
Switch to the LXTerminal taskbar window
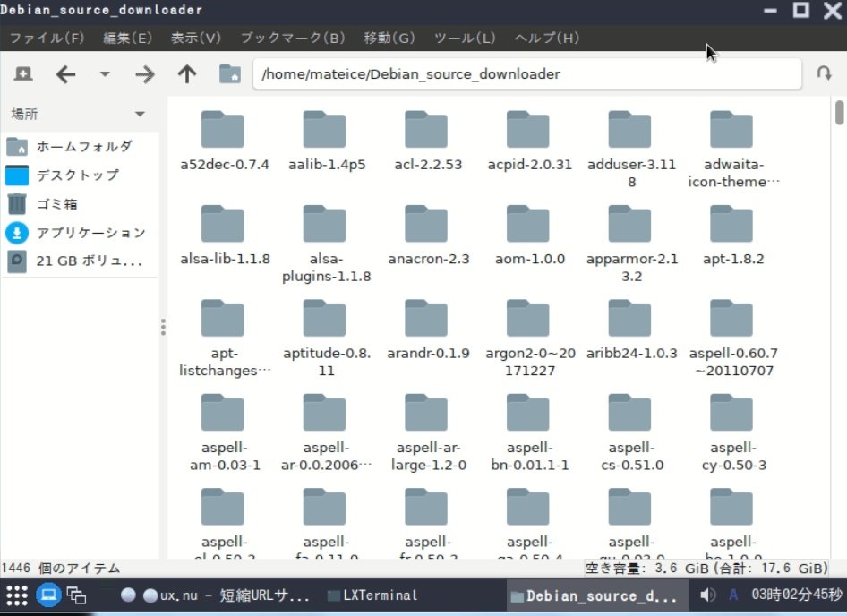[372, 595]
